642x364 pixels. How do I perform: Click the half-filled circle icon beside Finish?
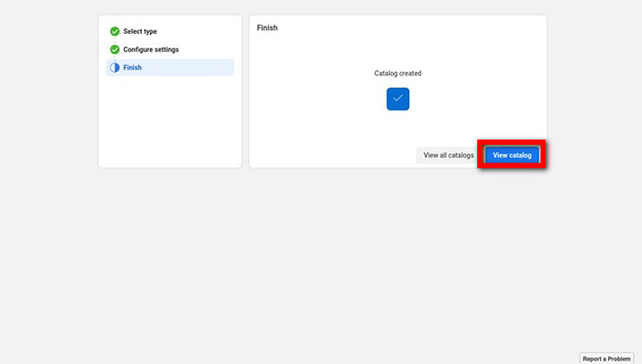pos(115,68)
